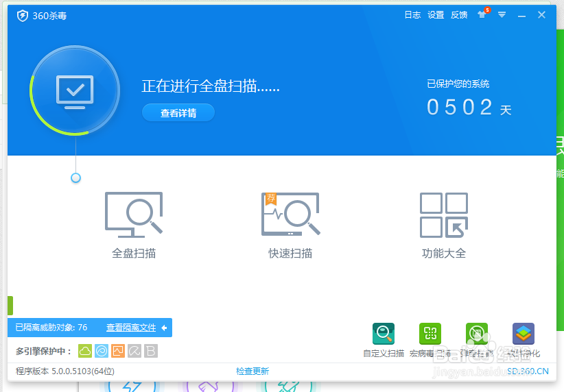564x392 pixels.
Task: Toggle the orange QVM engine icon
Action: pos(118,351)
